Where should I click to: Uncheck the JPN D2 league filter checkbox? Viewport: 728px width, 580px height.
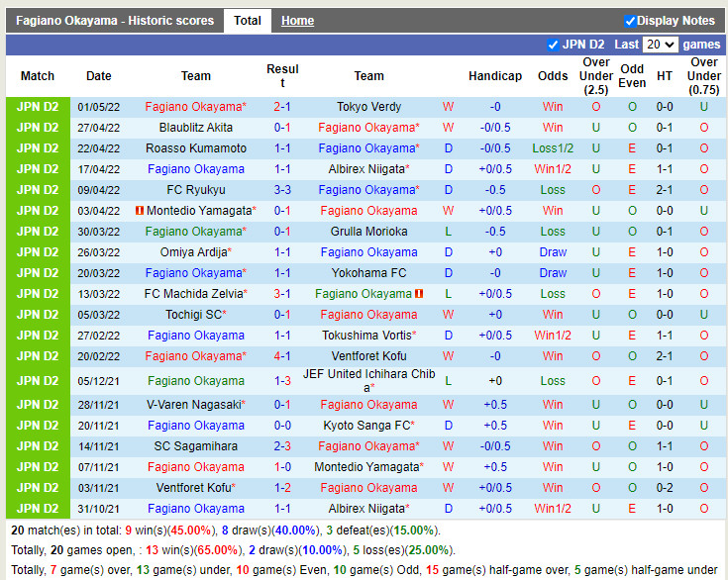tap(553, 45)
